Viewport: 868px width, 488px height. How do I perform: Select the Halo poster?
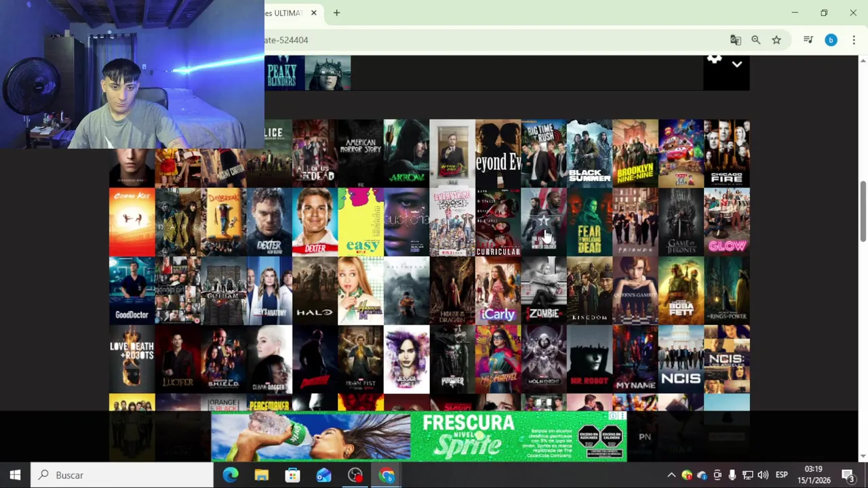[x=315, y=291]
